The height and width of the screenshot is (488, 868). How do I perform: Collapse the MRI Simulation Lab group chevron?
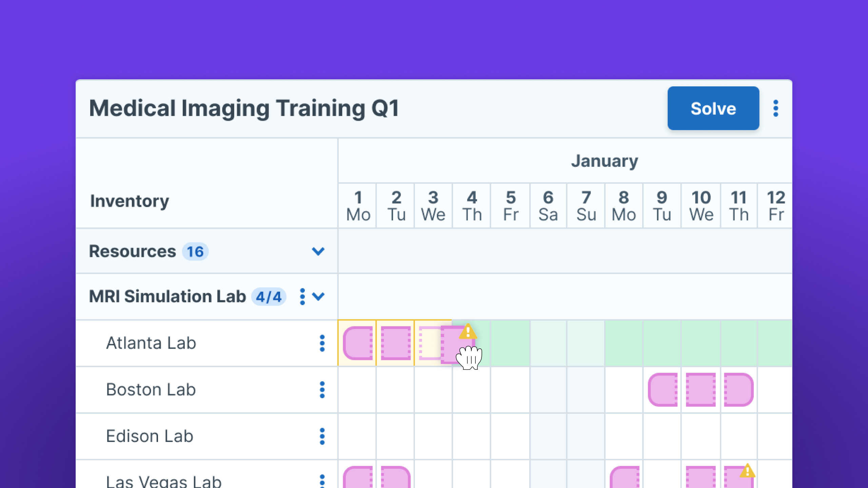click(x=318, y=297)
